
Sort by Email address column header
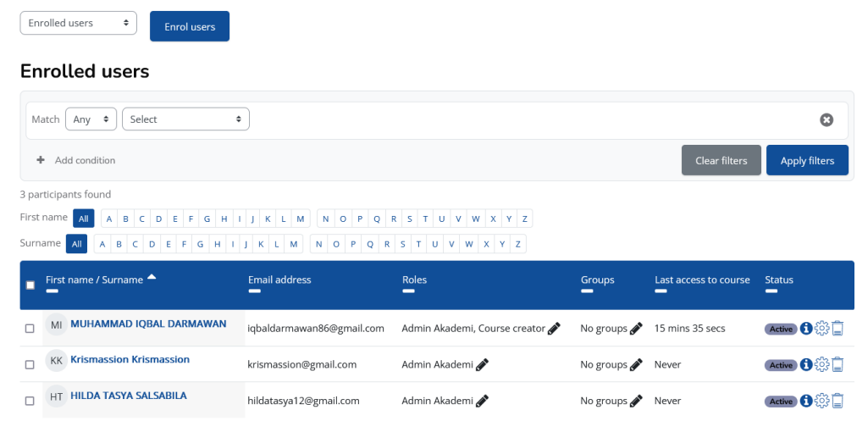(x=279, y=280)
